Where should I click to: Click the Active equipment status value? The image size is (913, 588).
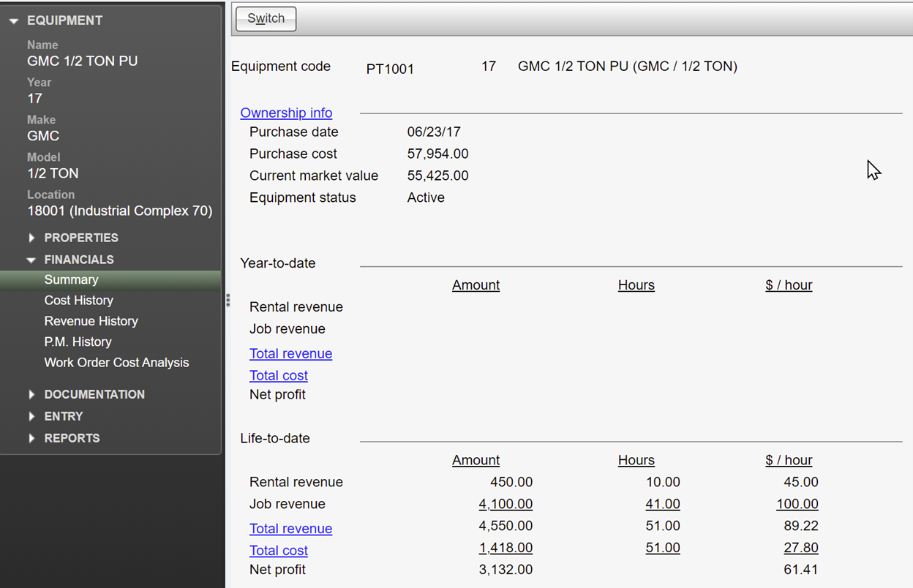[x=426, y=198]
